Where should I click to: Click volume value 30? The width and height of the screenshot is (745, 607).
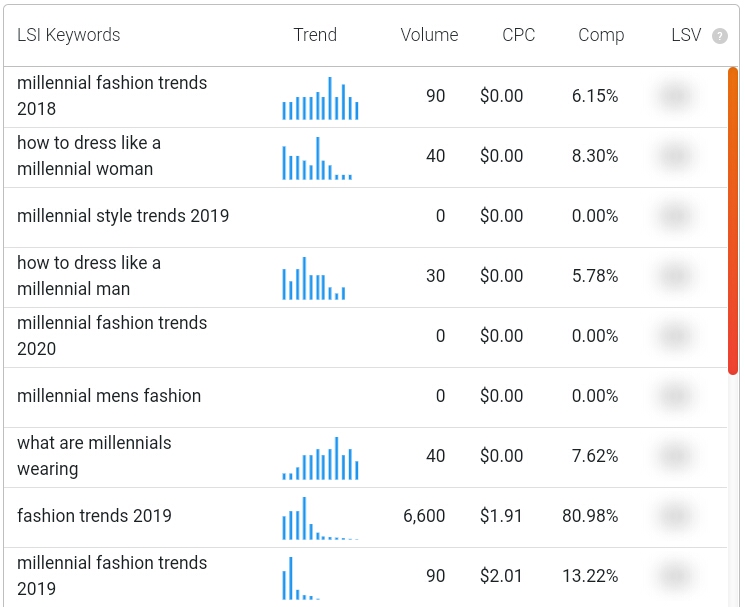(x=435, y=276)
